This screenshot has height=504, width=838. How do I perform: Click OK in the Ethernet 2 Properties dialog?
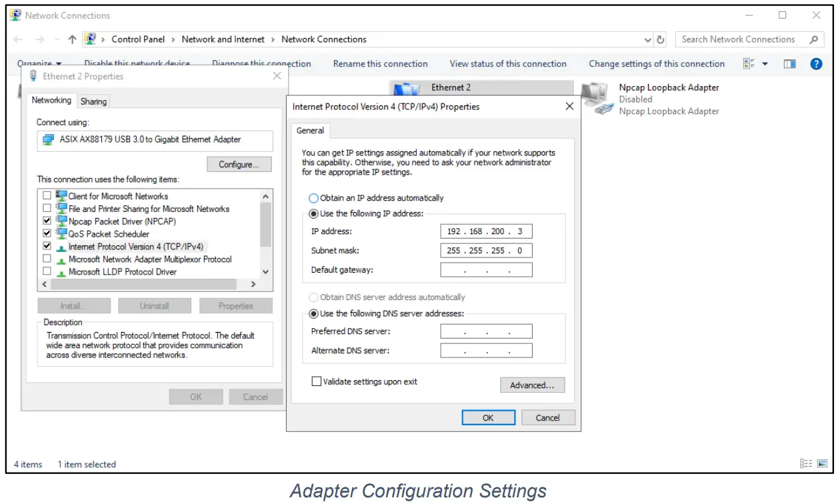pos(195,397)
